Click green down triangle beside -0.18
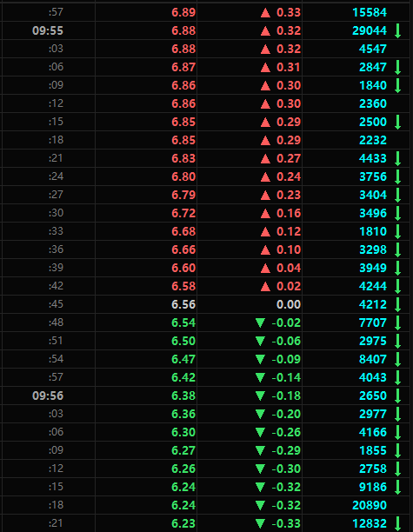Viewport: 413px width, 532px height. (260, 396)
